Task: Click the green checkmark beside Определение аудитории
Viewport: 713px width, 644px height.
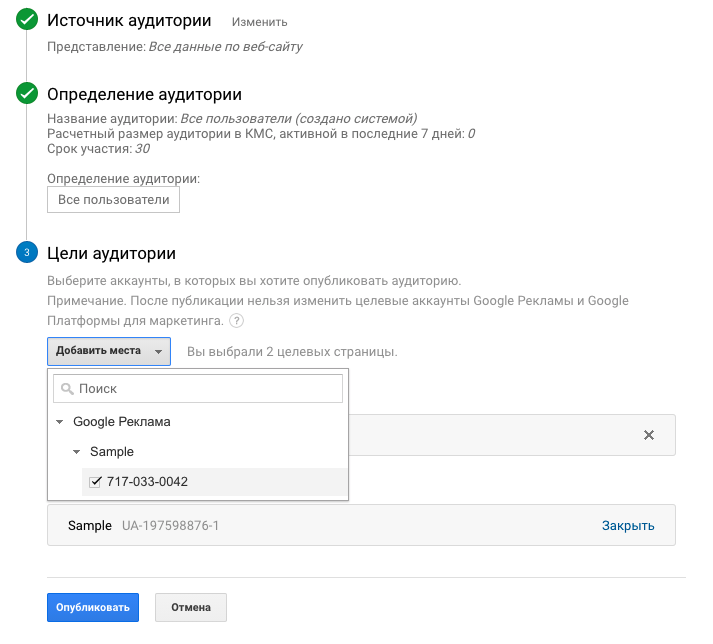Action: [27, 94]
